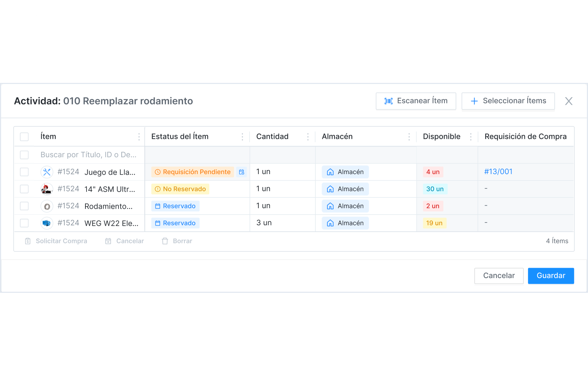The height and width of the screenshot is (375, 588).
Task: Open the Estatus del Ítem column menu
Action: (x=242, y=137)
